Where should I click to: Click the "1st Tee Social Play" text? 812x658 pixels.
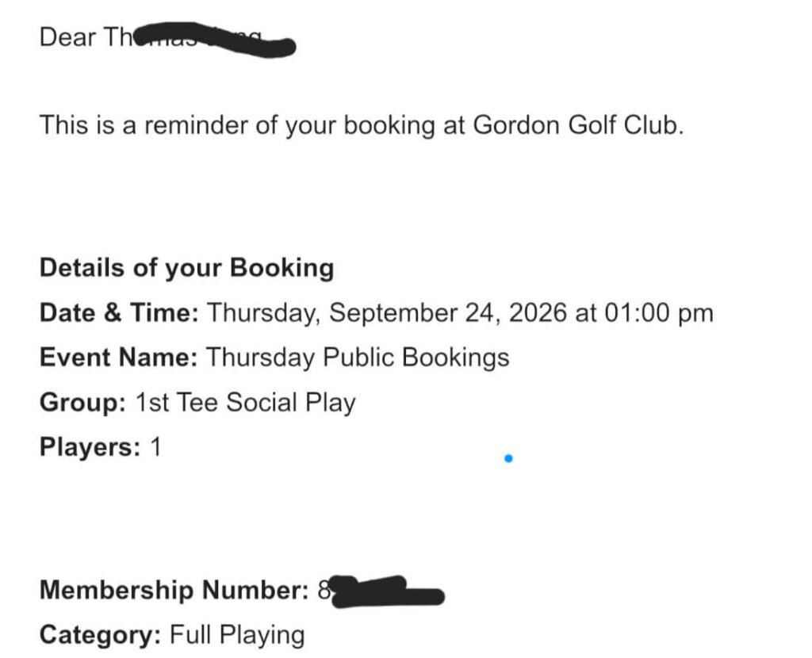pos(246,403)
